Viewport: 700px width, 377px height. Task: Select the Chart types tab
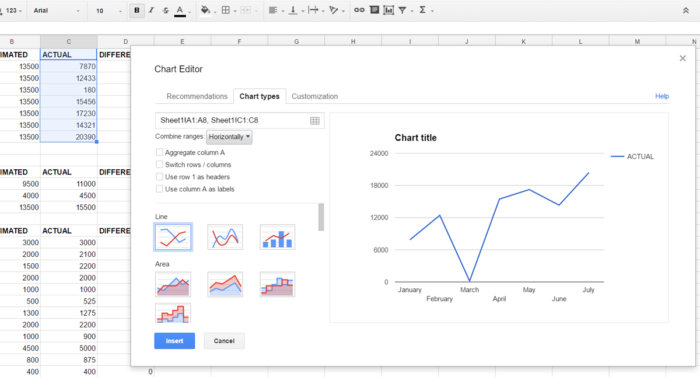pyautogui.click(x=259, y=96)
